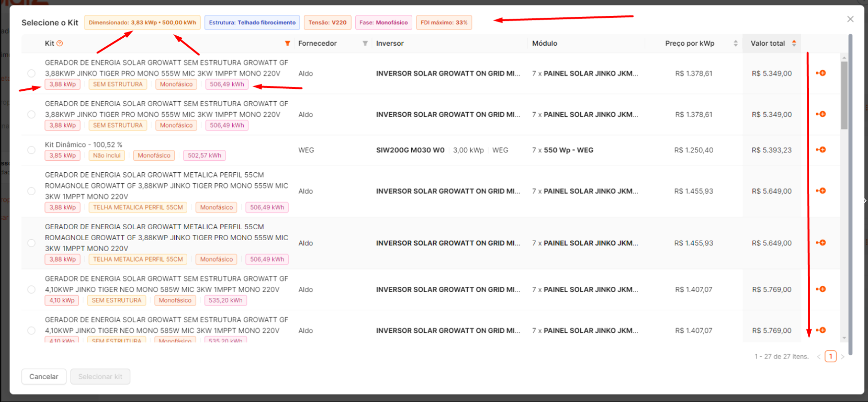This screenshot has width=868, height=402.
Task: Click the Inversor column header
Action: coord(390,43)
